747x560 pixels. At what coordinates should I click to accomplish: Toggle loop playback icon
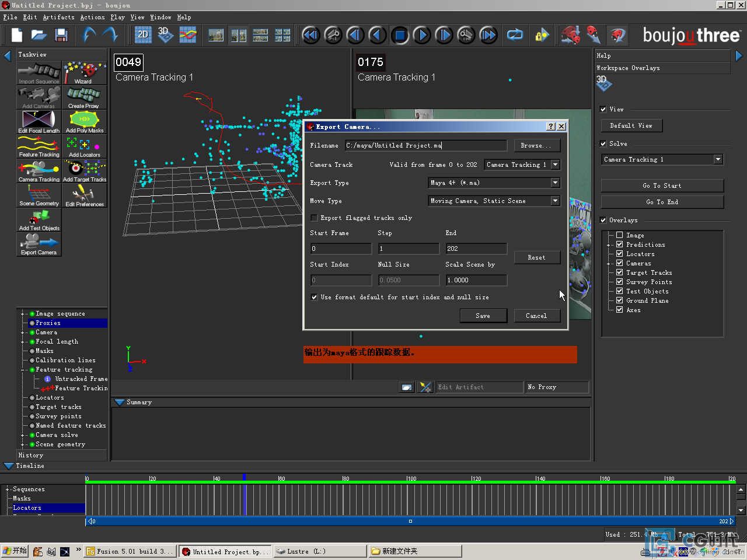click(x=515, y=35)
